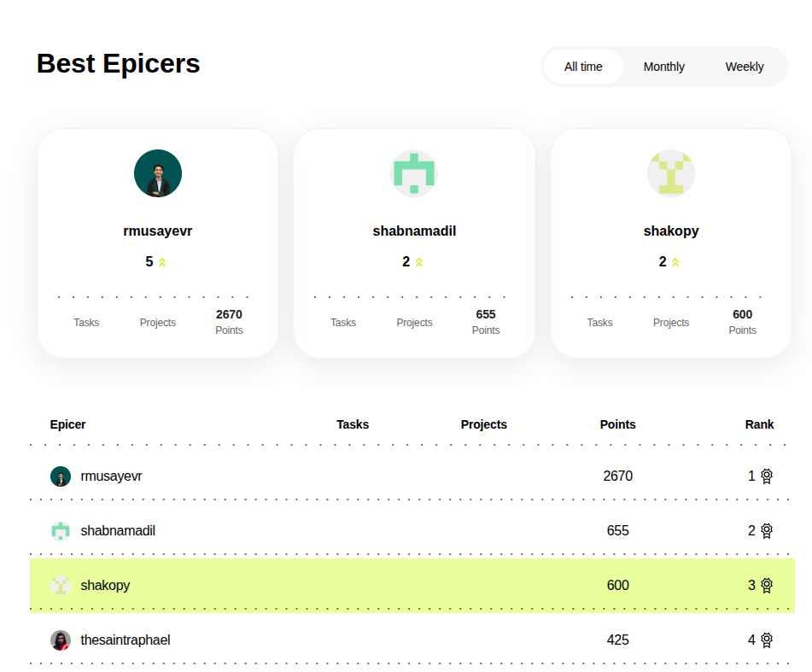
Task: Click the Rank column header
Action: pos(759,424)
